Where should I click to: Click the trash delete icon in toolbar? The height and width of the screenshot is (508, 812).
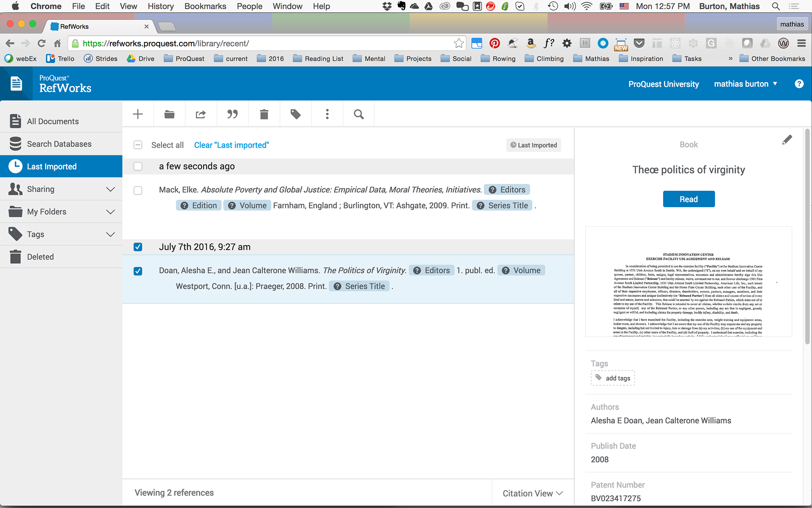point(264,114)
